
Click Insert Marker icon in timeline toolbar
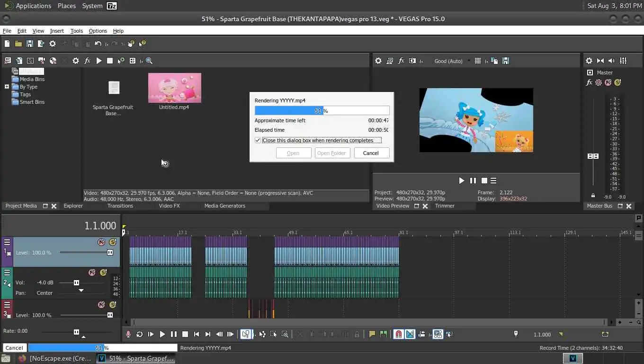[x=372, y=334]
